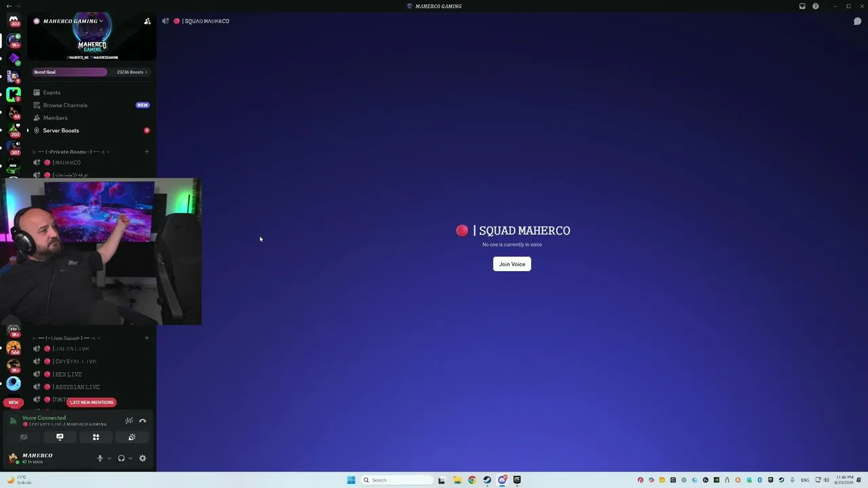868x488 pixels.
Task: Open Members list
Action: tap(92, 118)
